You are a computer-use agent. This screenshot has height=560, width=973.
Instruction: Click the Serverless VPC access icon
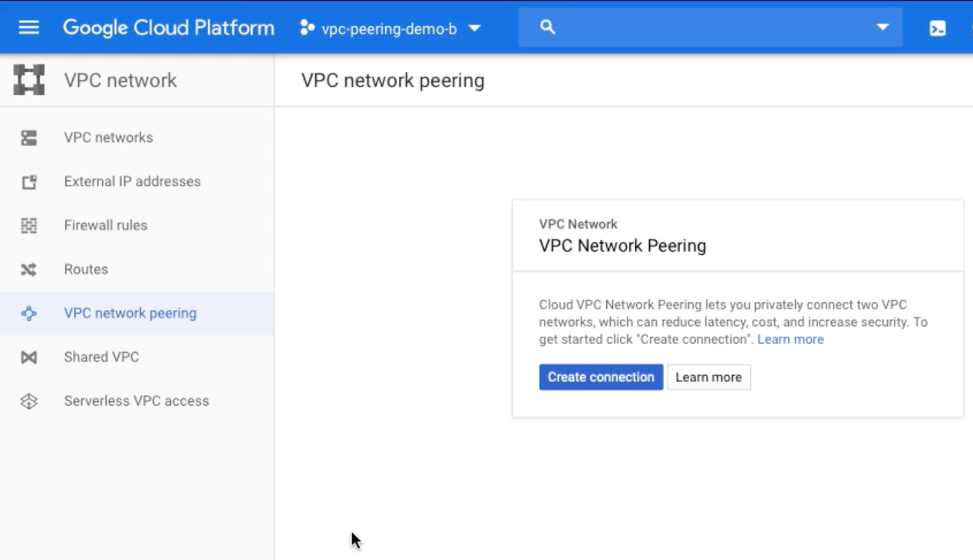29,401
